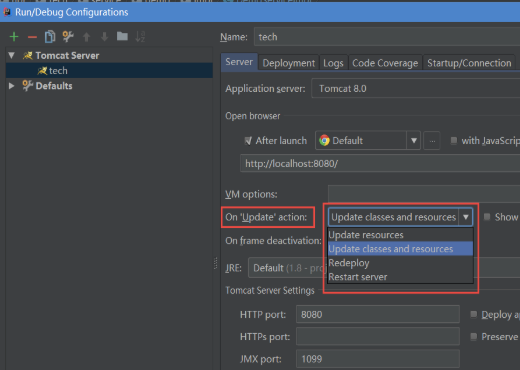Viewport: 520px width, 370px height.
Task: Click the On 'Update' action dropdown arrow
Action: click(466, 217)
